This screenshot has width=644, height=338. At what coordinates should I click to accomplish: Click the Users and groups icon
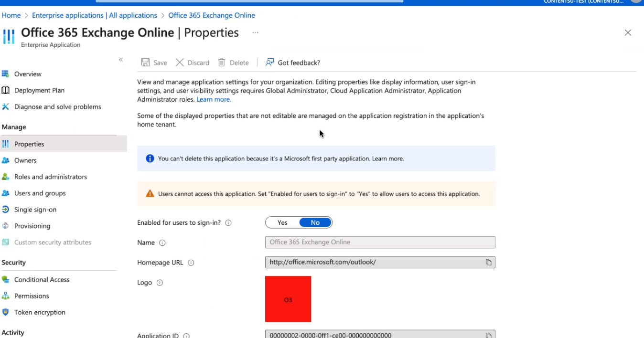tap(5, 193)
